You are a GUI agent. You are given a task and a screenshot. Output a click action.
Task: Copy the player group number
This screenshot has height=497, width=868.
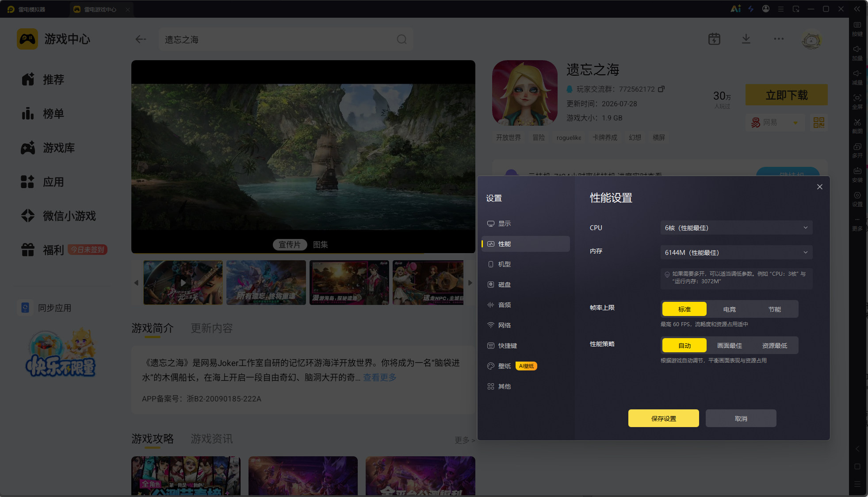tap(661, 89)
